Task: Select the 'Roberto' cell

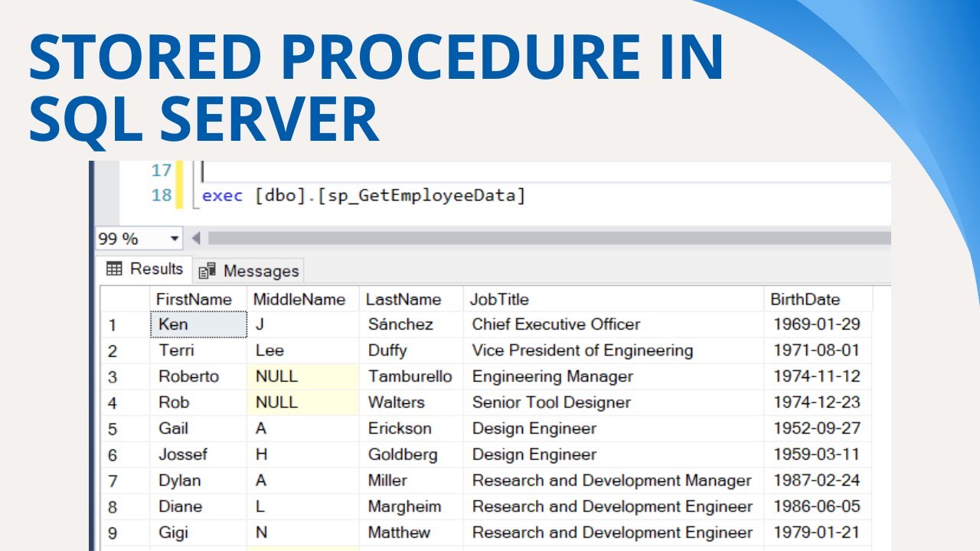Action: point(198,377)
